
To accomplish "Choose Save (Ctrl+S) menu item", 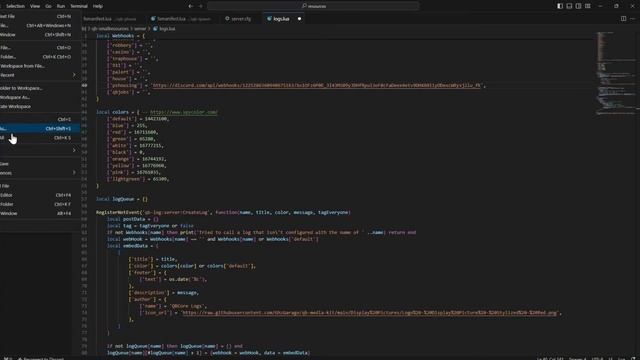I will tap(39, 119).
